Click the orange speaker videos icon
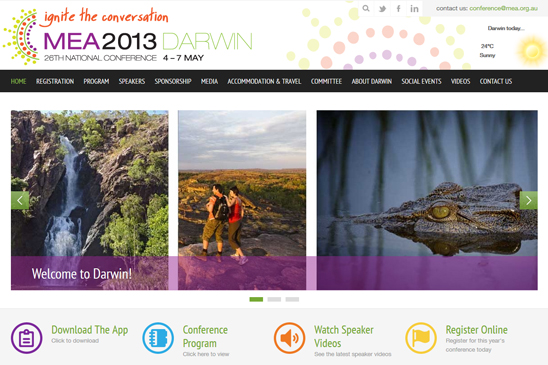The width and height of the screenshot is (548, 365). (x=289, y=338)
